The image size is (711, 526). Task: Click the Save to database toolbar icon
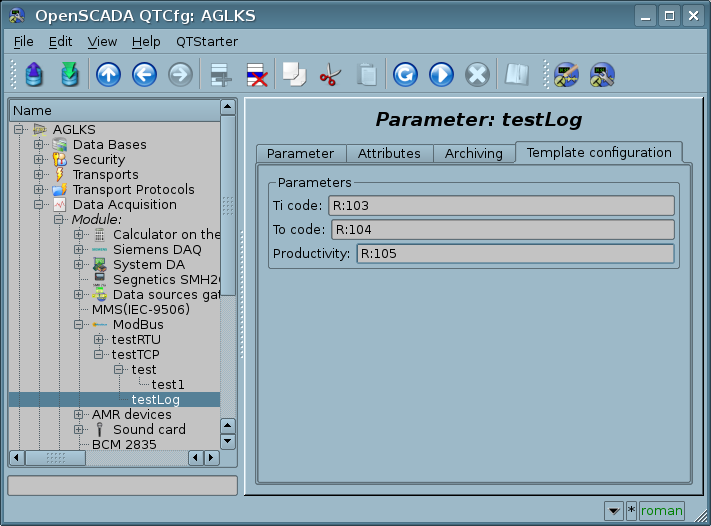tap(69, 75)
